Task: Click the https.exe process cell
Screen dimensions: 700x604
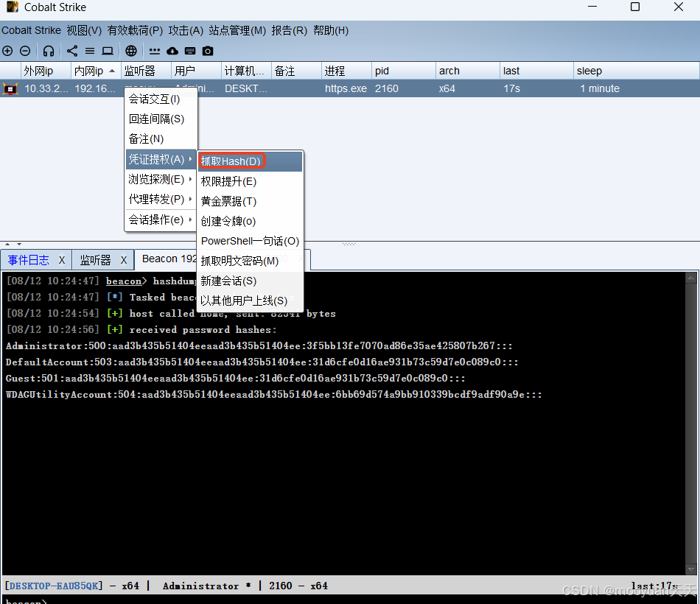Action: click(346, 89)
